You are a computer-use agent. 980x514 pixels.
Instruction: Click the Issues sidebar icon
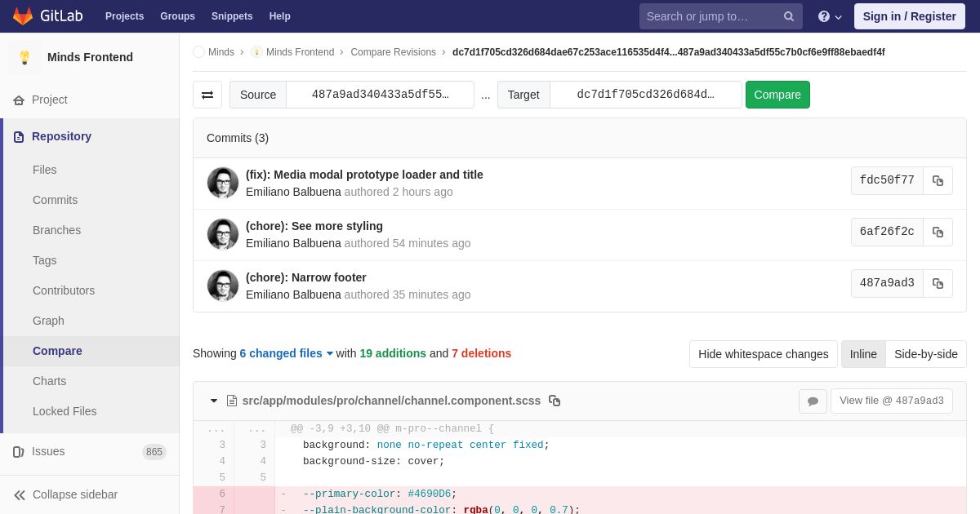point(19,451)
